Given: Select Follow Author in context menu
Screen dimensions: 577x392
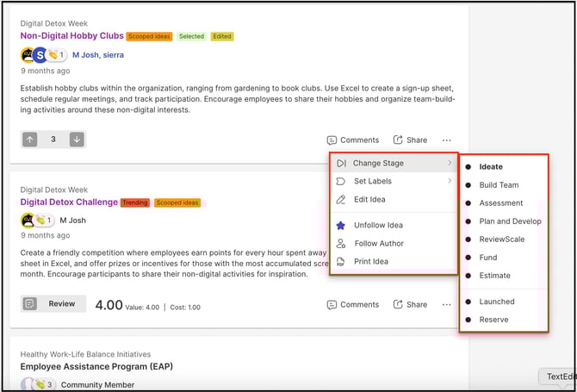Looking at the screenshot, I should point(378,244).
